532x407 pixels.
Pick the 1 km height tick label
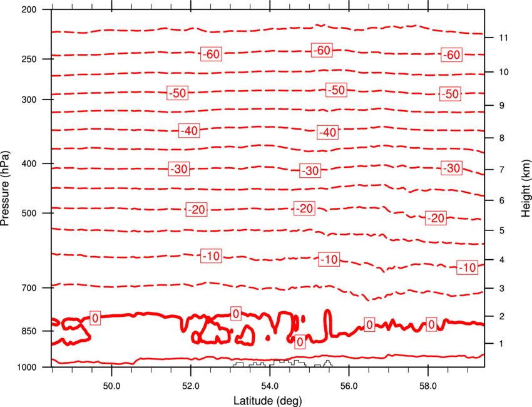click(502, 344)
